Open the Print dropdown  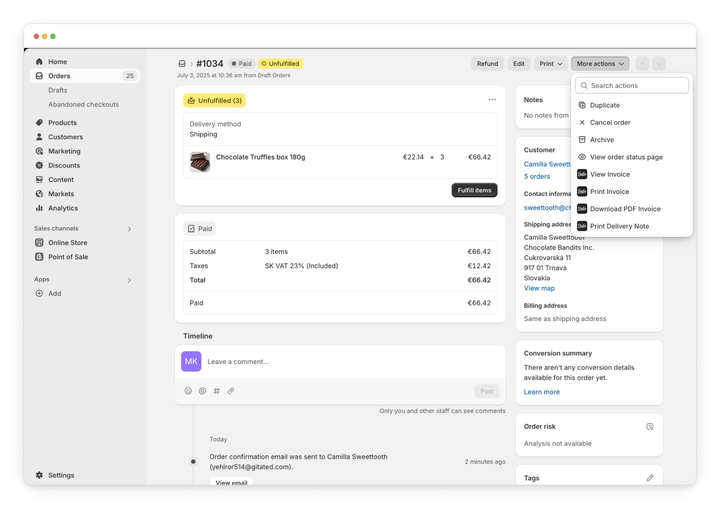(551, 64)
